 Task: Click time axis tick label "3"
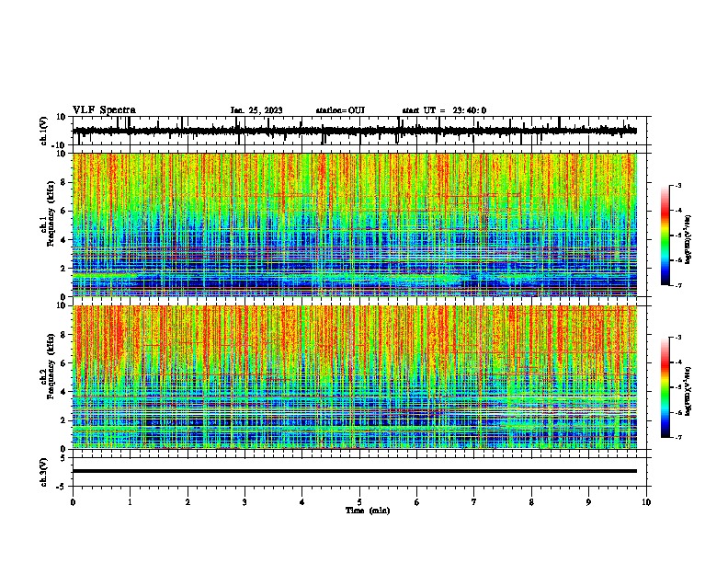click(x=245, y=502)
